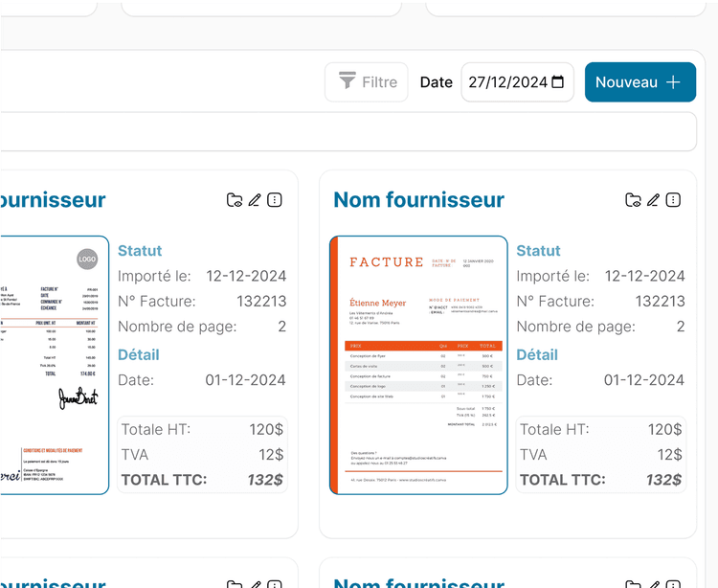The image size is (718, 588).
Task: Click the Nom fournisseur title on the right card
Action: [418, 200]
